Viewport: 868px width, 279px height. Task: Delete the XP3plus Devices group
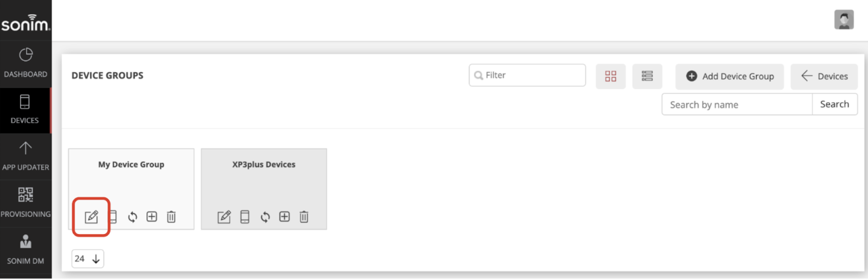click(304, 217)
